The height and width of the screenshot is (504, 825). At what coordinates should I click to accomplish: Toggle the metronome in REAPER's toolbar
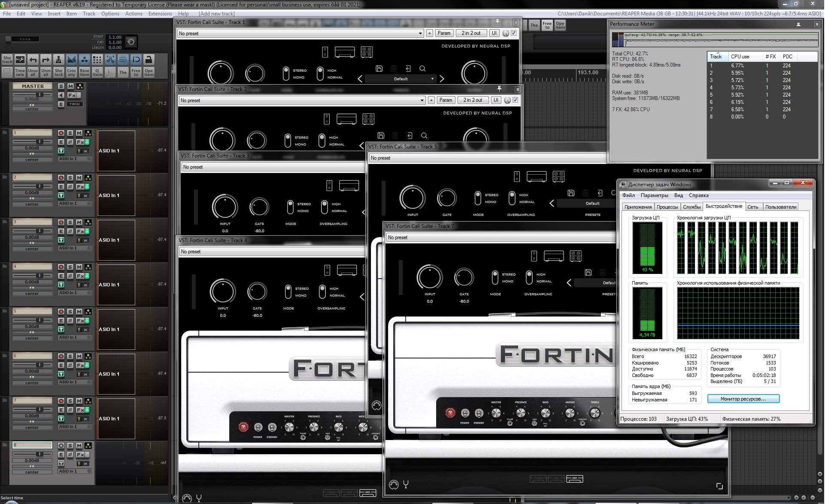(59, 60)
